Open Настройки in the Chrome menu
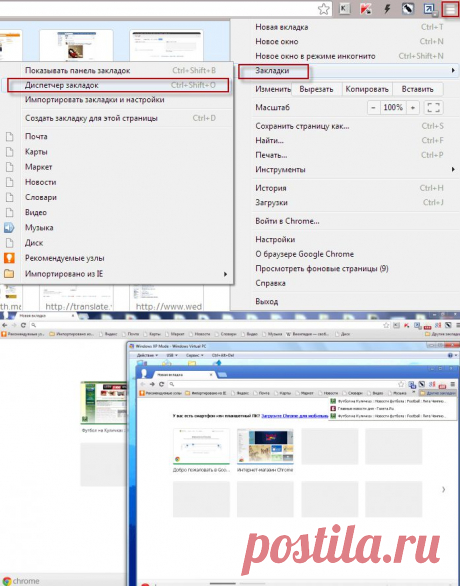The height and width of the screenshot is (586, 460). 275,239
